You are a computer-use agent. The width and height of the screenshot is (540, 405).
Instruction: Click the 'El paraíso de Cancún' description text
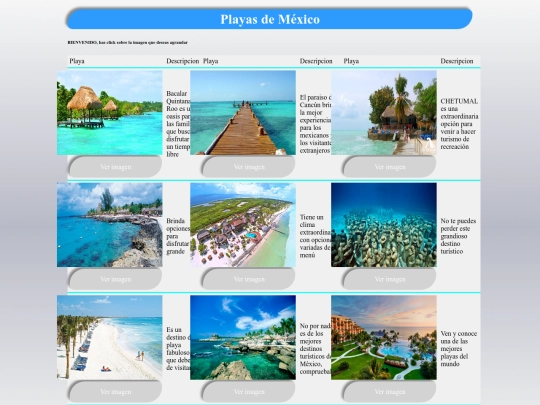tap(315, 124)
